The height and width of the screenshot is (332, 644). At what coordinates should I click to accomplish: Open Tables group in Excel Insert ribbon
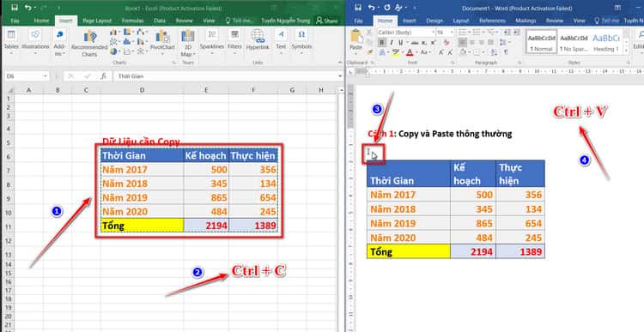11,40
